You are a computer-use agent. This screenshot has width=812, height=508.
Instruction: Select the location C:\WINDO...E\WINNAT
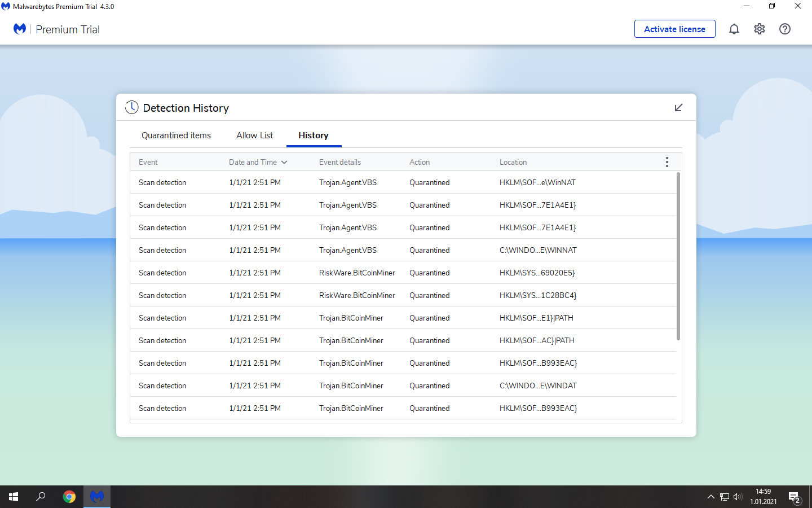point(538,250)
